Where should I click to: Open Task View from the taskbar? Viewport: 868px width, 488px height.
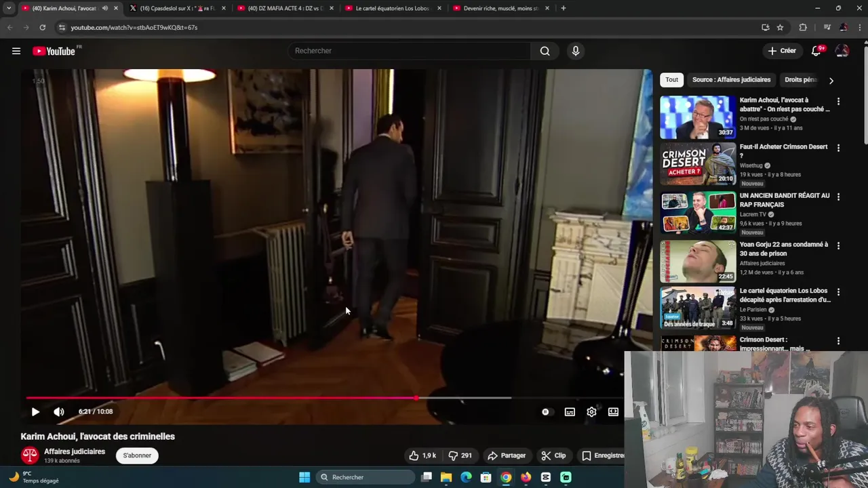pyautogui.click(x=427, y=477)
